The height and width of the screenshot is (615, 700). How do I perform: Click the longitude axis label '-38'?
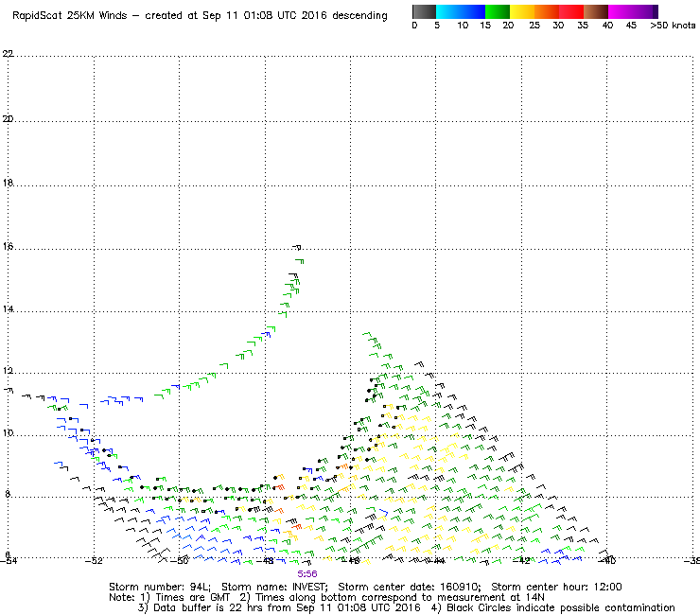[692, 561]
